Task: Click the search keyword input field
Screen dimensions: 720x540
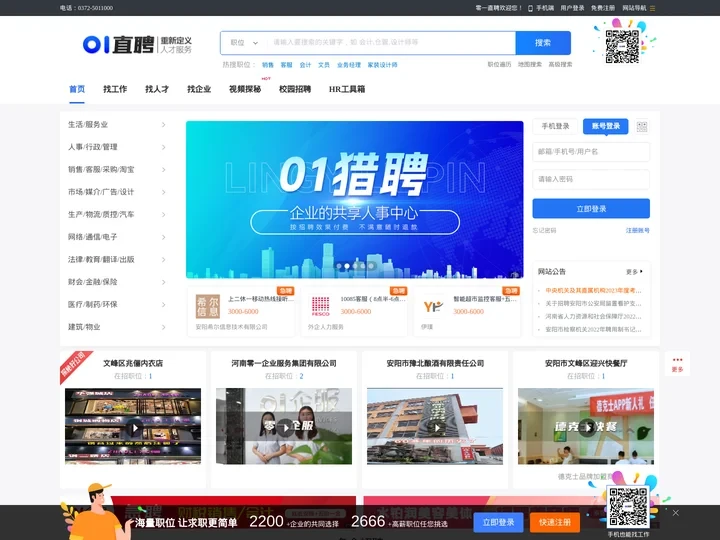Action: 391,43
